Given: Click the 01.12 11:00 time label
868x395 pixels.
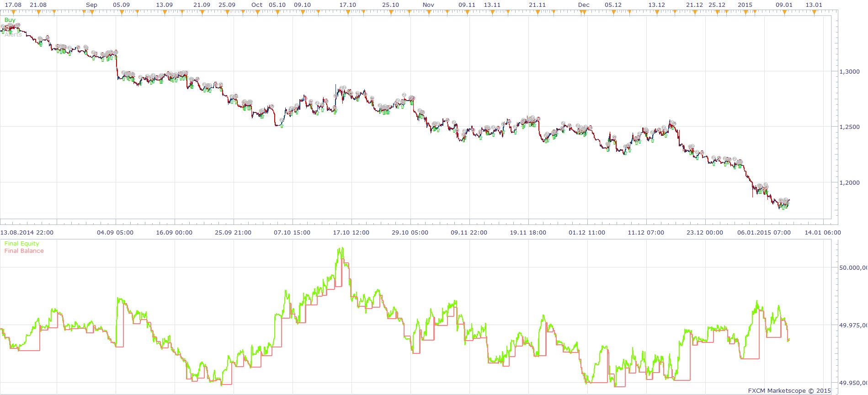Looking at the screenshot, I should tap(587, 233).
